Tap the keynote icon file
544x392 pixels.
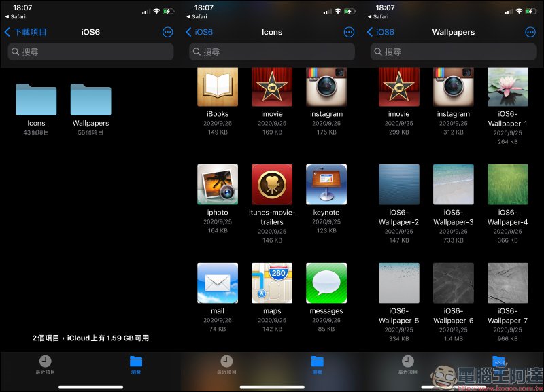[326, 184]
